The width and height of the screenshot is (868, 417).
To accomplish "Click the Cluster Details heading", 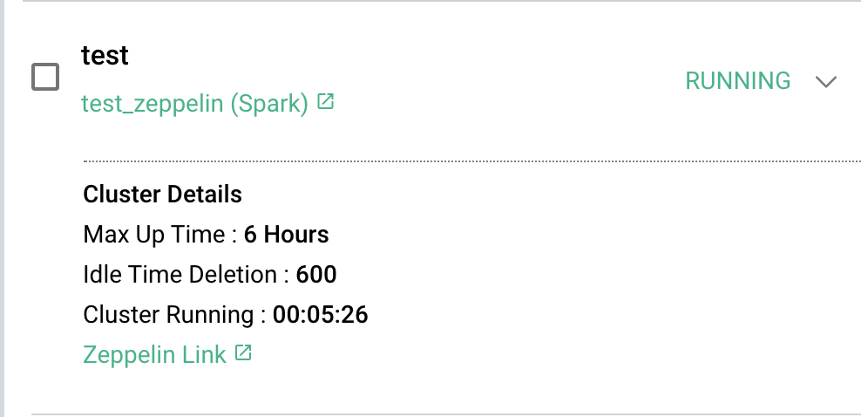I will (x=162, y=194).
